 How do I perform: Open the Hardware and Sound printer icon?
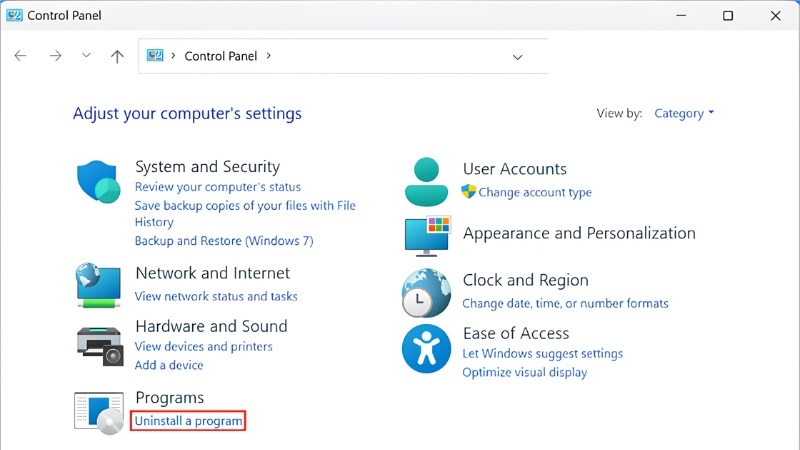point(100,346)
